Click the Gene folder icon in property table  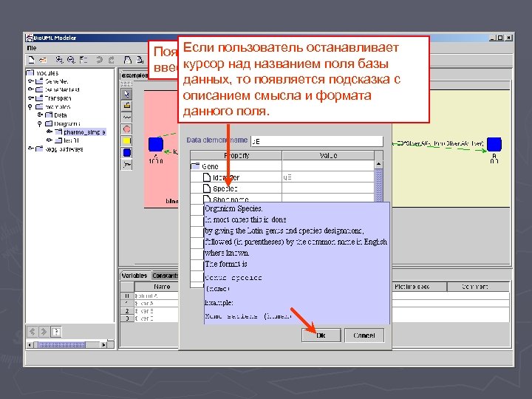(195, 166)
